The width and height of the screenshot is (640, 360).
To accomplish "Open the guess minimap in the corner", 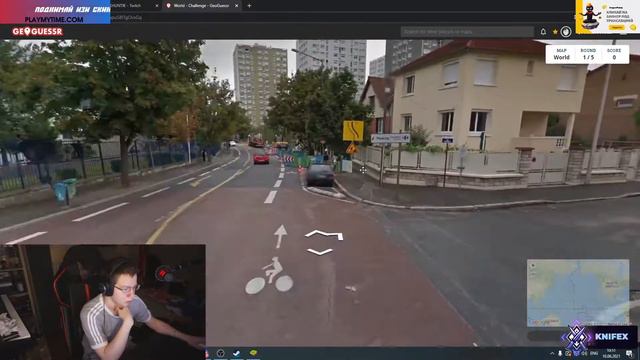I will (578, 293).
